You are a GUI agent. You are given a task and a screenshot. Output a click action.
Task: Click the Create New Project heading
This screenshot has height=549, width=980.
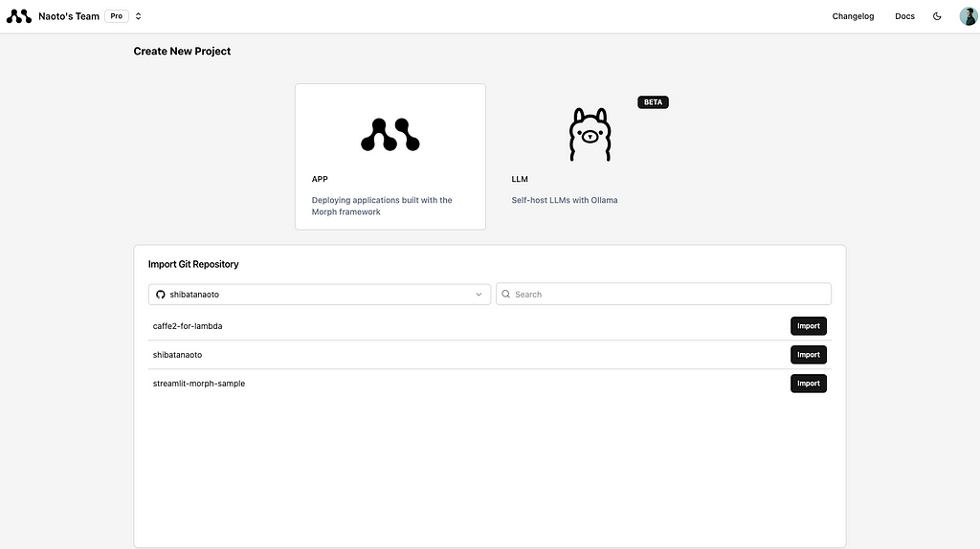point(182,52)
